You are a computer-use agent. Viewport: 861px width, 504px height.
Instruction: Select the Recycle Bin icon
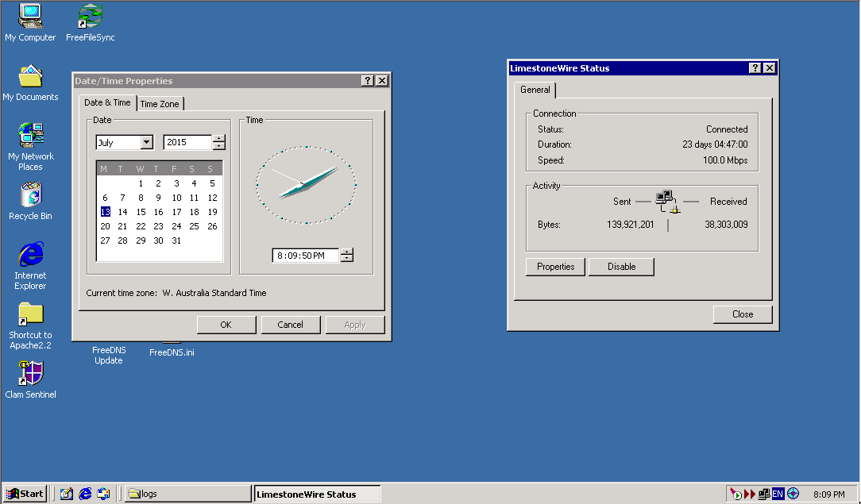coord(30,202)
